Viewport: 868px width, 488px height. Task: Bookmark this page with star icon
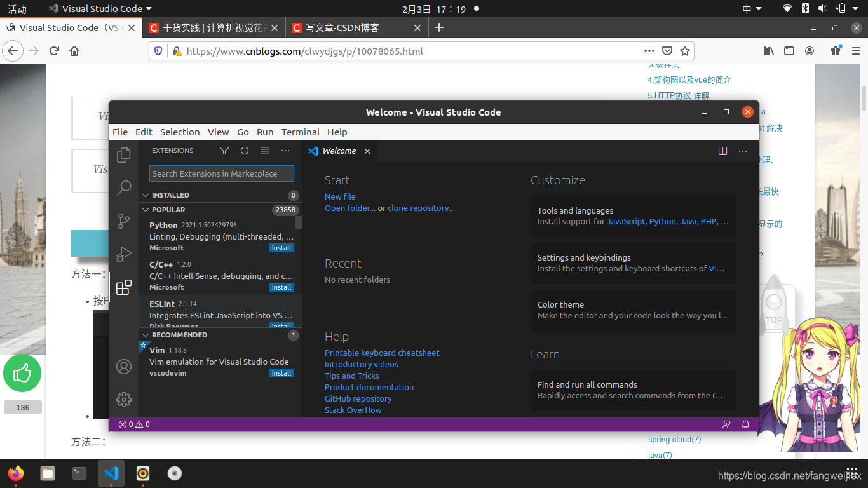(685, 51)
